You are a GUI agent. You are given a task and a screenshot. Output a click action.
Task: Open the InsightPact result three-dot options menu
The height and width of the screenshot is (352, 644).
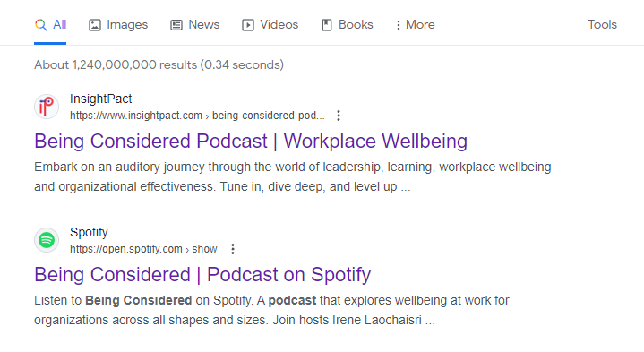click(339, 116)
